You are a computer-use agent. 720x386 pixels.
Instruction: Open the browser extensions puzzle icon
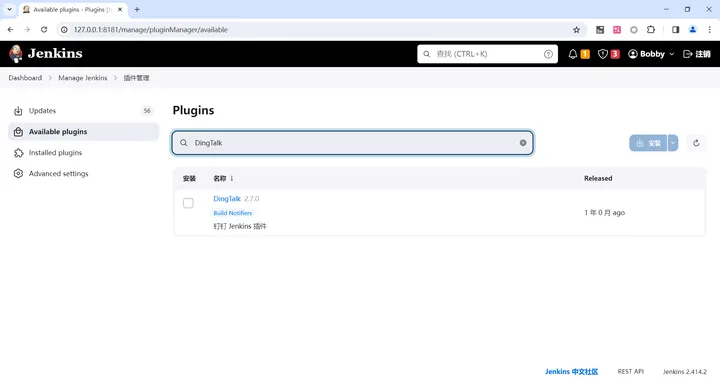click(651, 30)
